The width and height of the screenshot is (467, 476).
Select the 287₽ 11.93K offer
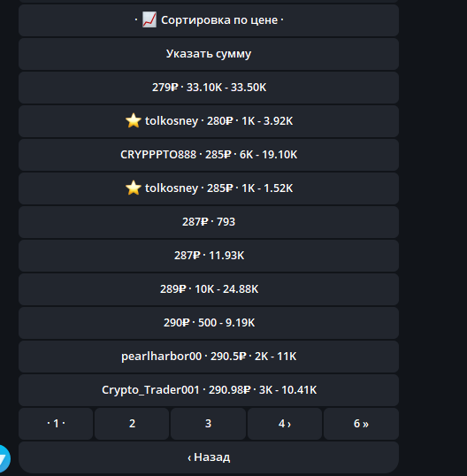(x=209, y=256)
